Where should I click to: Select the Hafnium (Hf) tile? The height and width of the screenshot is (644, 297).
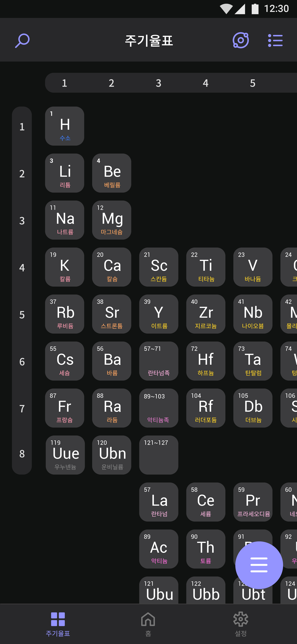tap(206, 361)
